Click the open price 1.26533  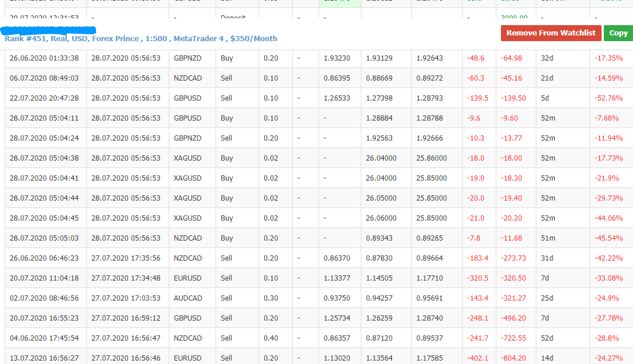click(x=337, y=98)
